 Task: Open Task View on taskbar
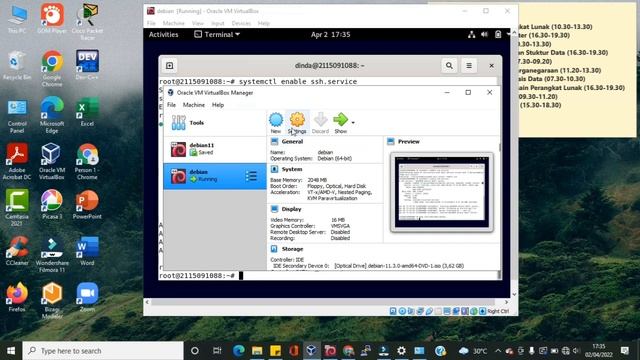217,351
